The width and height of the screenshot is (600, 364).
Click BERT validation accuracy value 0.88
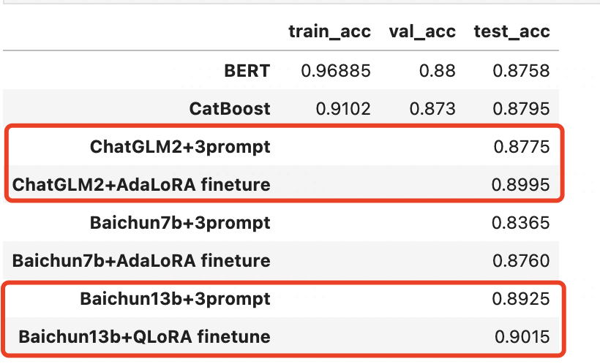click(x=438, y=71)
